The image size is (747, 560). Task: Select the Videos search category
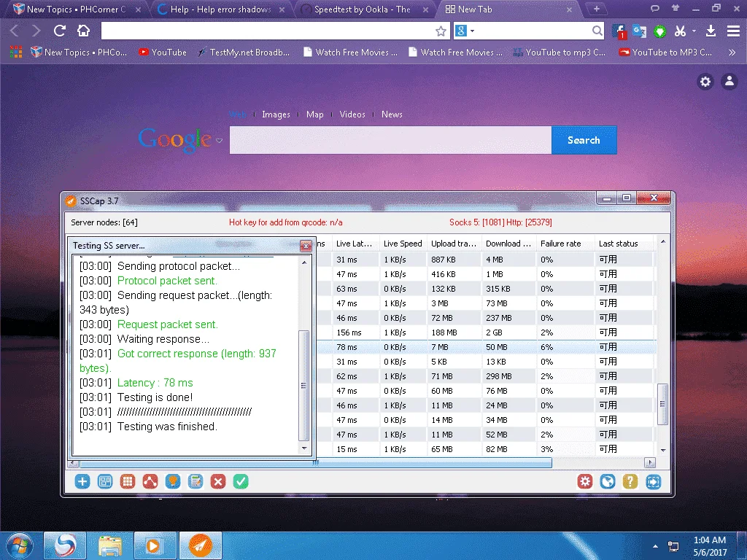click(352, 114)
